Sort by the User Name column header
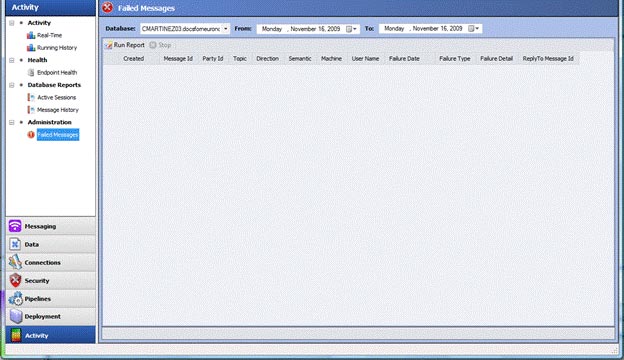 click(365, 58)
